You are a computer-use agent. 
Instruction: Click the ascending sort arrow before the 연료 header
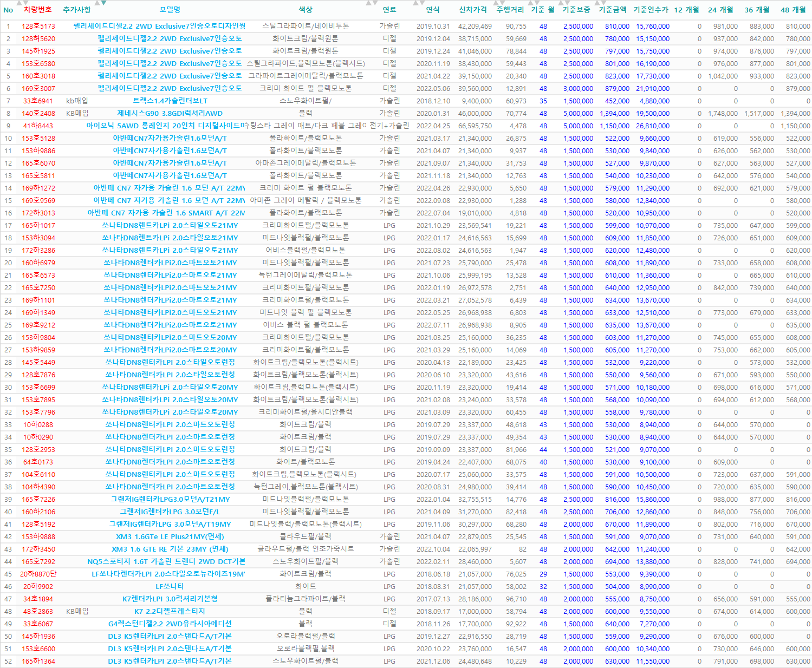[368, 3]
